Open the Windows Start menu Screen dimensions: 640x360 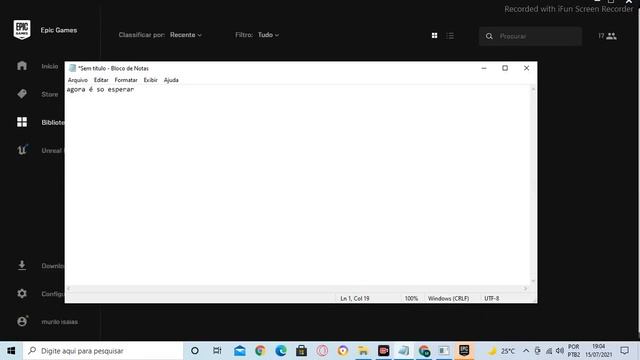[x=11, y=351]
